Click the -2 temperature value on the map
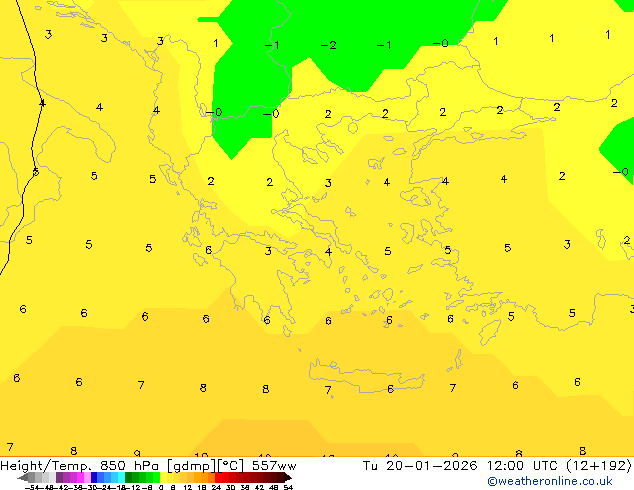Screen dimensions: 634x490 (x=328, y=45)
